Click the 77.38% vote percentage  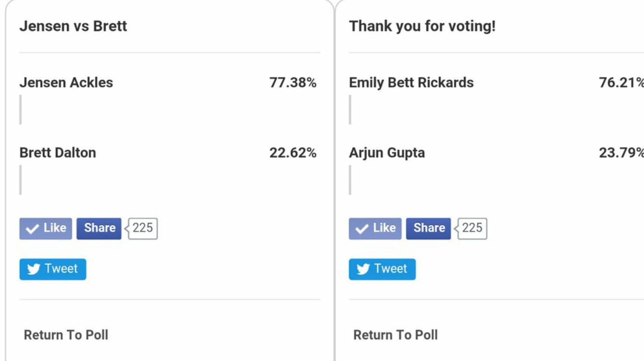coord(293,83)
